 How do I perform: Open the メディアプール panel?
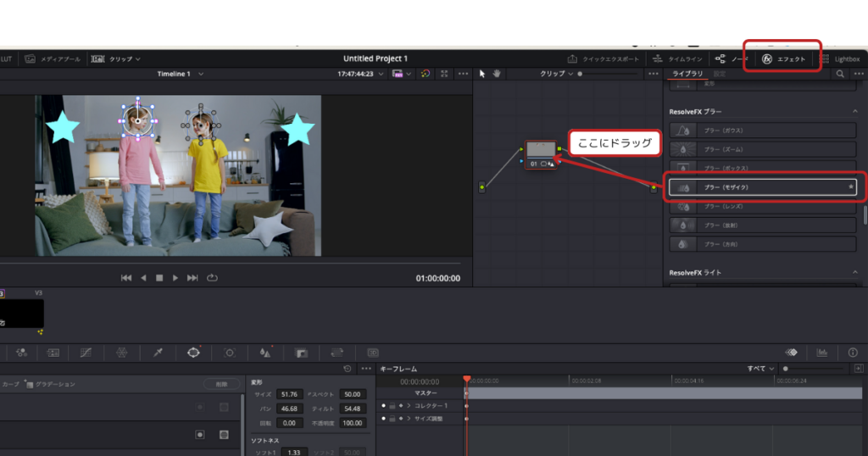pyautogui.click(x=53, y=59)
